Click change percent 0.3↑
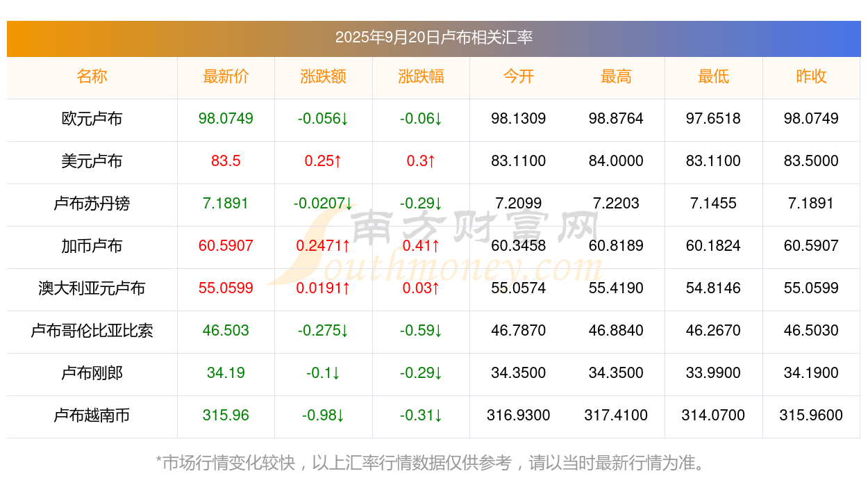This screenshot has width=868, height=485. 421,161
